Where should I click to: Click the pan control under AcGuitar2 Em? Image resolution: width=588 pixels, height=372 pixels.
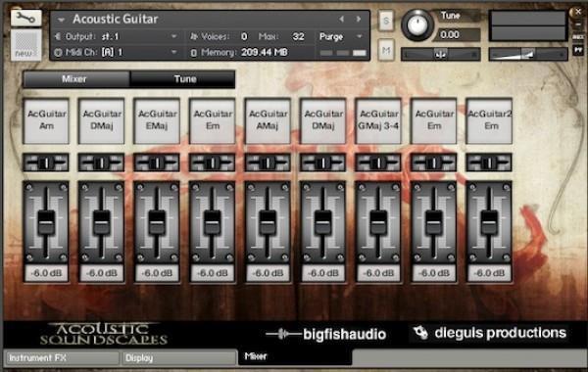(489, 163)
